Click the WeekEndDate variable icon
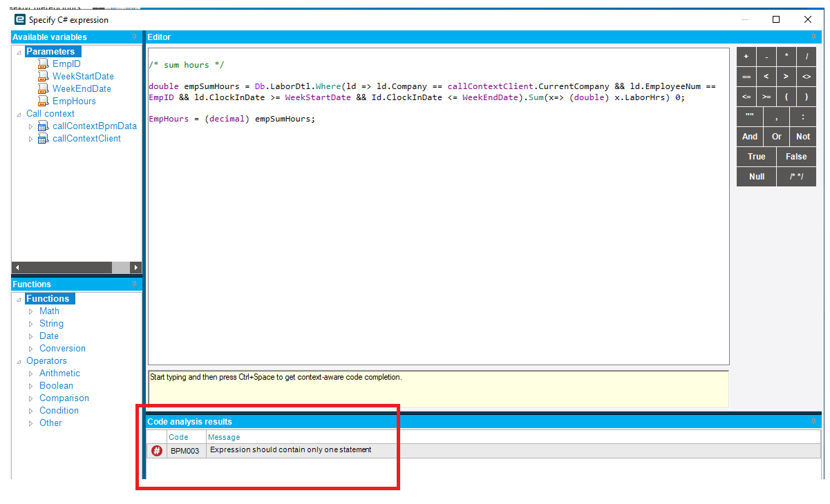 pos(43,88)
